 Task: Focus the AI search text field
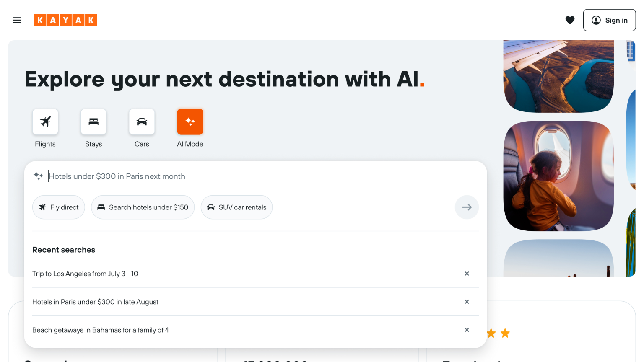coord(252,176)
